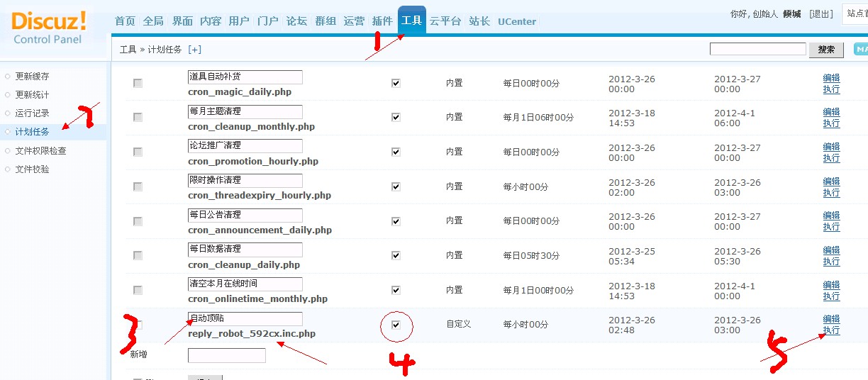The width and height of the screenshot is (868, 380).
Task: Click the 工具 breadcrumb text
Action: pos(128,50)
